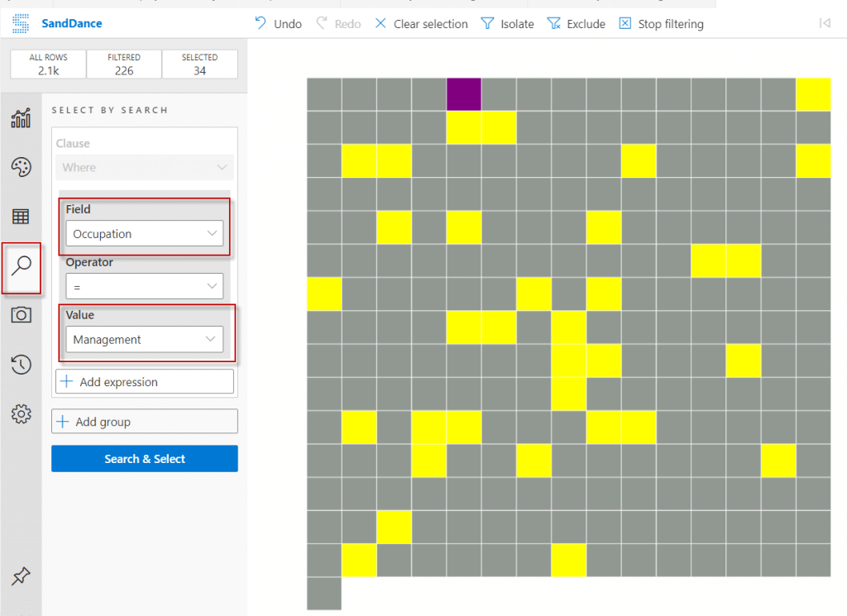Open the color palette panel
This screenshot has height=616, width=847.
(x=22, y=167)
